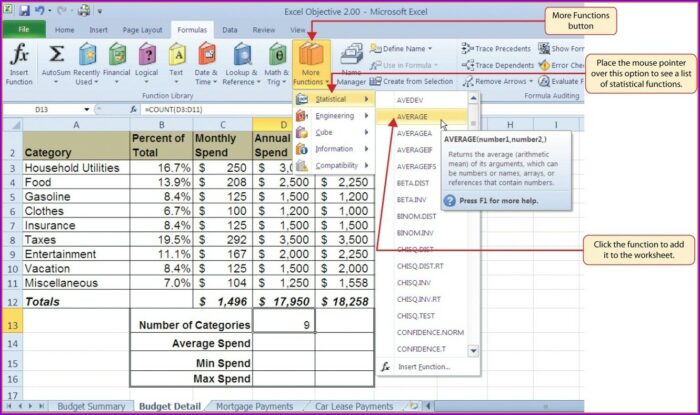
Task: Click the first sheet navigation arrow
Action: [x=9, y=407]
